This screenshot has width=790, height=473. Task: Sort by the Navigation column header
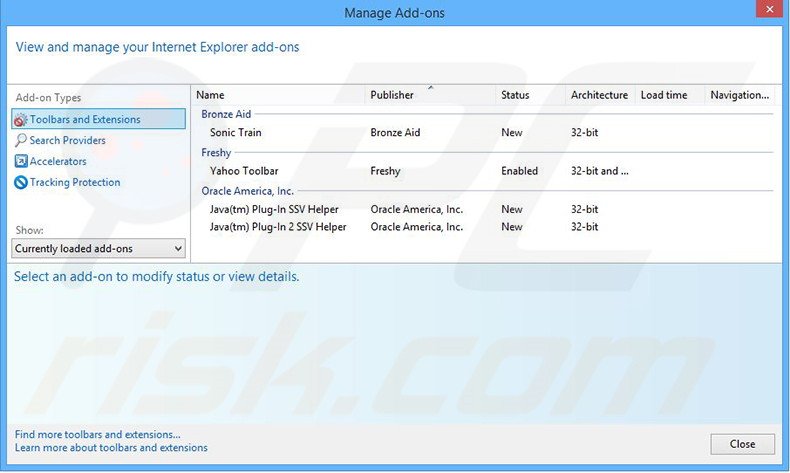pyautogui.click(x=740, y=95)
